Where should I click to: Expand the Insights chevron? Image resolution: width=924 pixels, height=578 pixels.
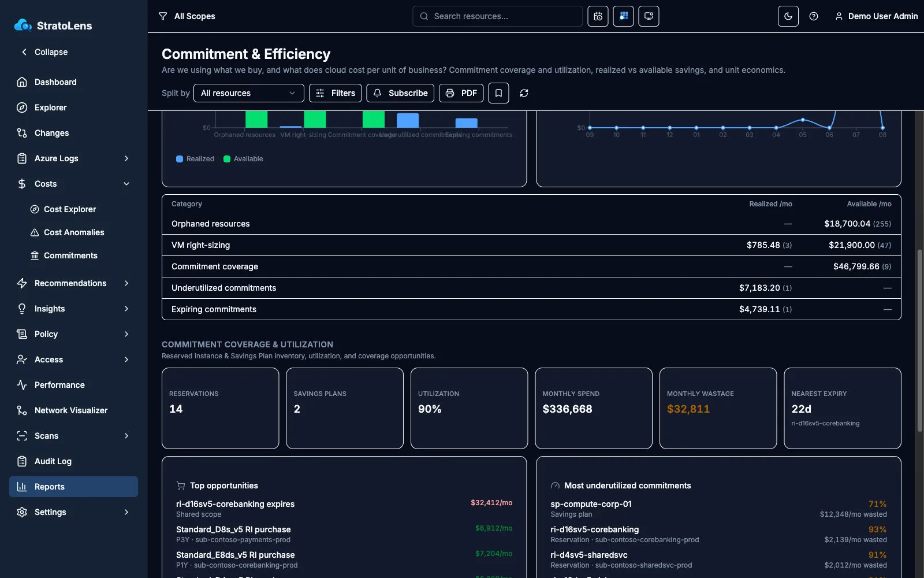(126, 309)
